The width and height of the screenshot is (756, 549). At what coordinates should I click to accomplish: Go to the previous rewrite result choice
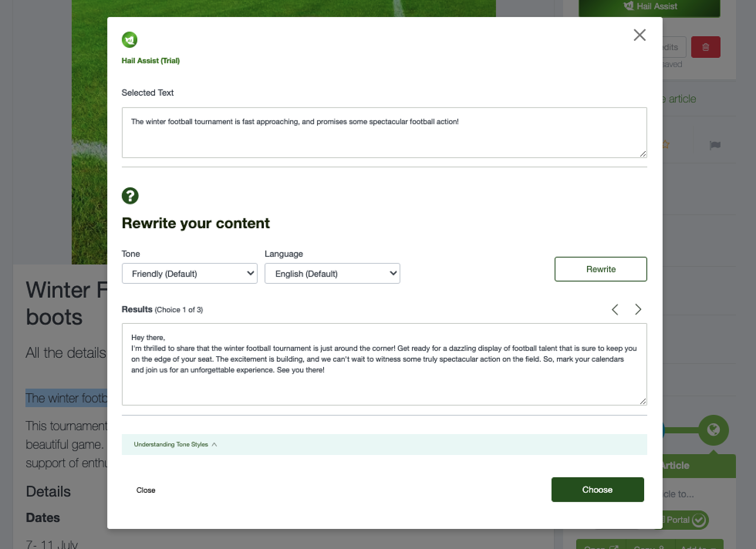615,309
